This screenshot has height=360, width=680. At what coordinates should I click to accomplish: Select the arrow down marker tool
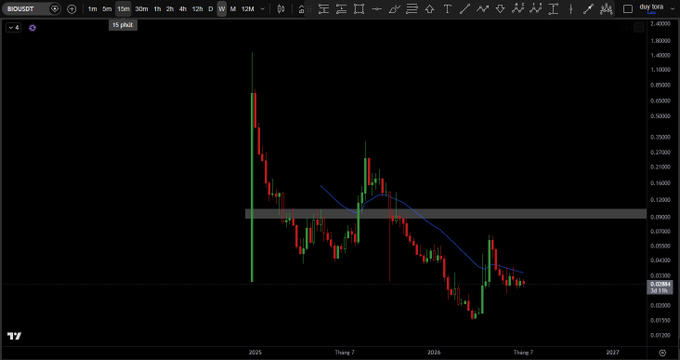click(500, 9)
